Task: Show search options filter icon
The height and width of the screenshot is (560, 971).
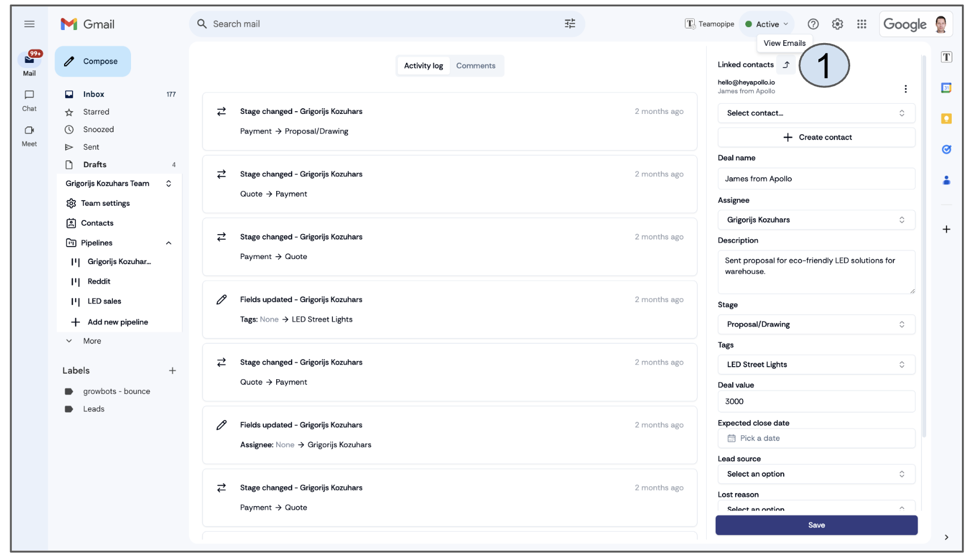Action: (569, 24)
